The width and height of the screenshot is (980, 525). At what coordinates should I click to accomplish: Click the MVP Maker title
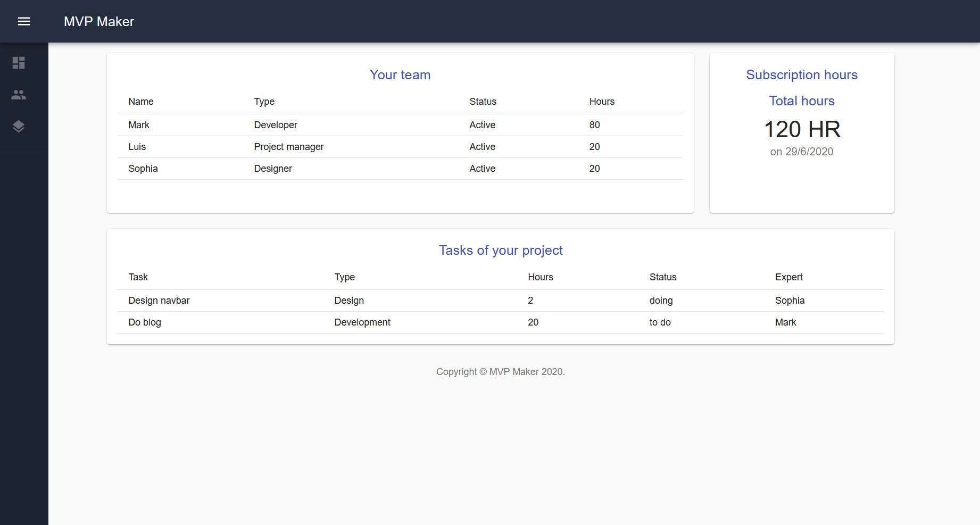[99, 21]
